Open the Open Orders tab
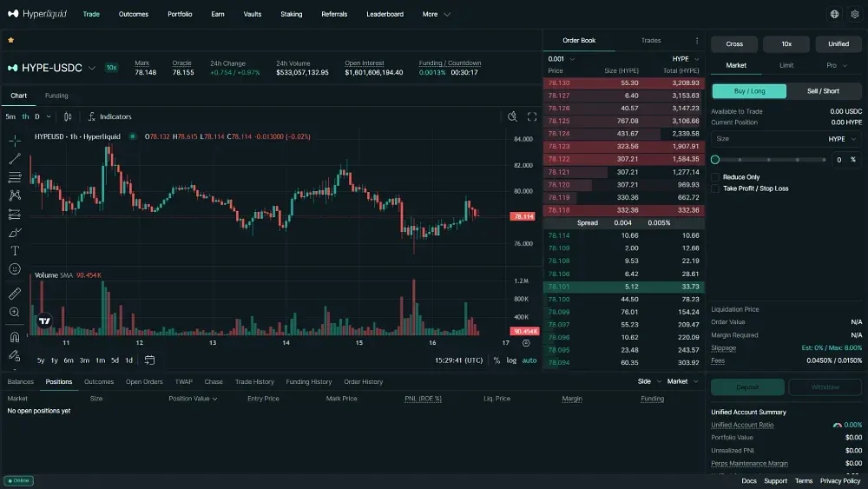868x489 pixels. (144, 382)
